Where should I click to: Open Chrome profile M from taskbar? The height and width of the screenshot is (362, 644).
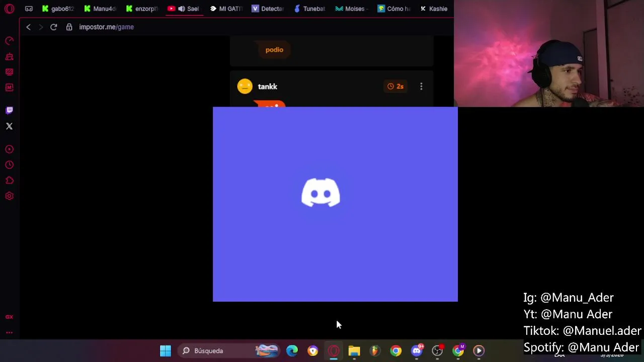point(458,350)
